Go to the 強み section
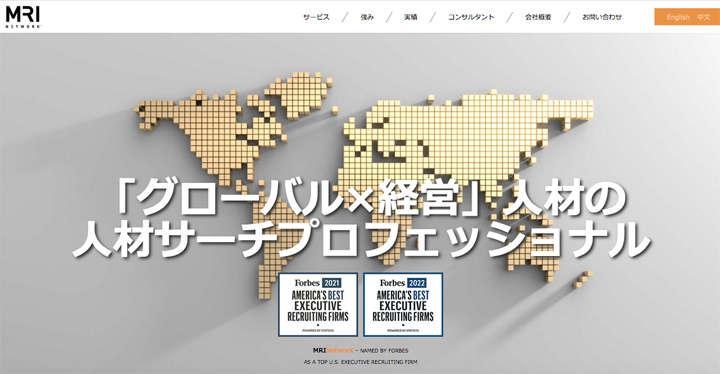Image resolution: width=720 pixels, height=374 pixels. [367, 17]
